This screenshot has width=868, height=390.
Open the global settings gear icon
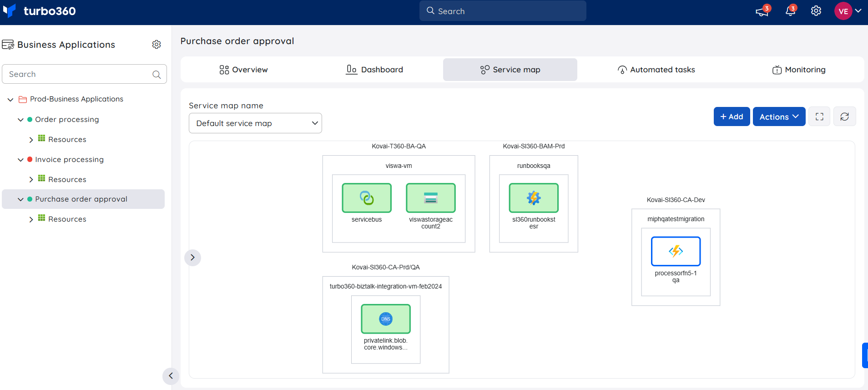(816, 11)
